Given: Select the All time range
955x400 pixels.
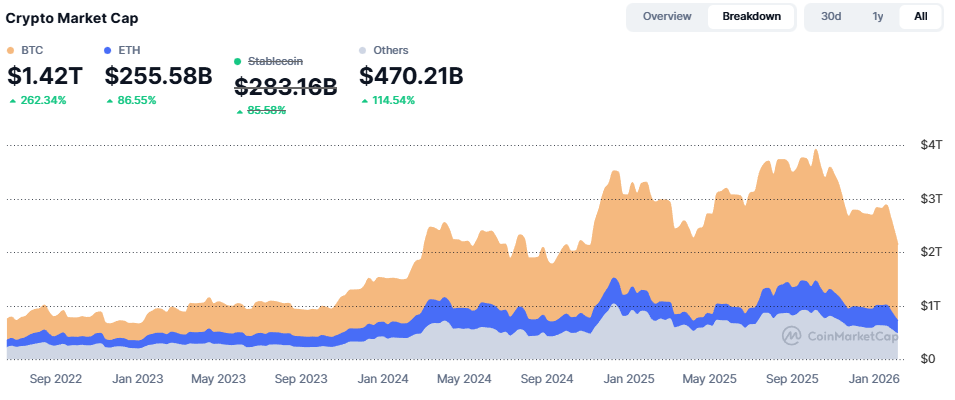Looking at the screenshot, I should (x=920, y=17).
